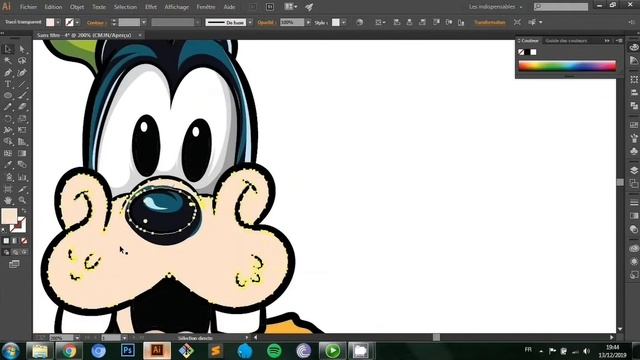Select the Eyedropper tool

point(8,164)
